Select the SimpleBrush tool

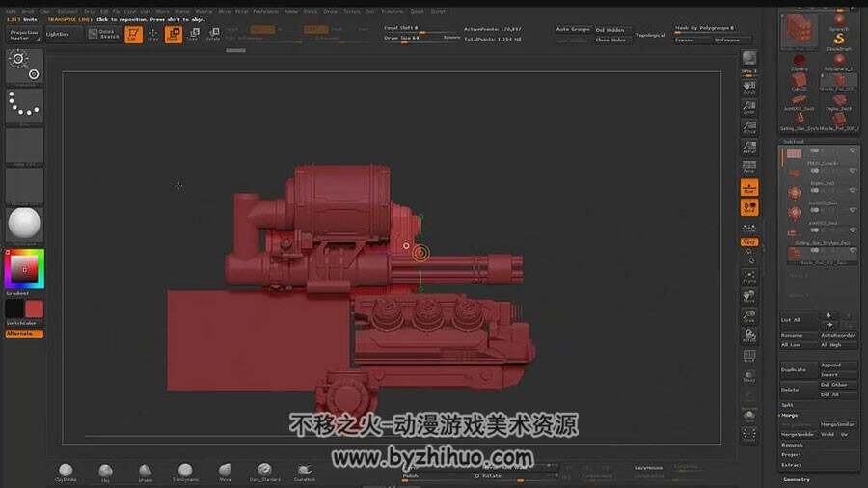839,41
